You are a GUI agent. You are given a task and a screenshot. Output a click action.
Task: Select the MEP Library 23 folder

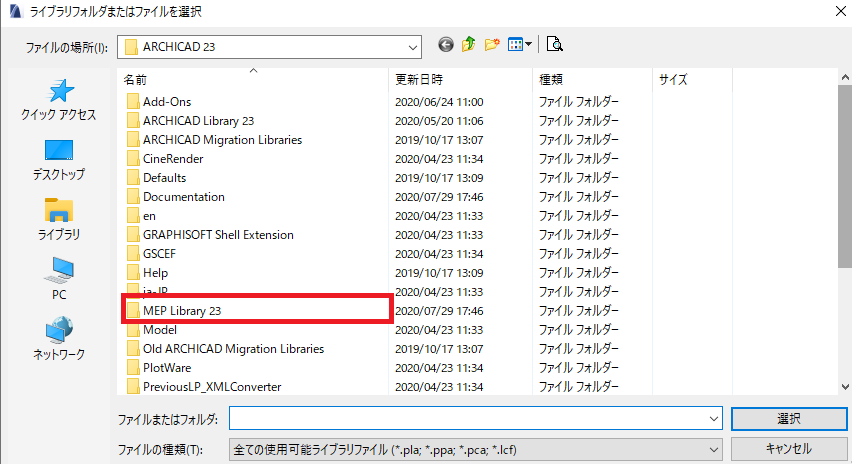182,311
